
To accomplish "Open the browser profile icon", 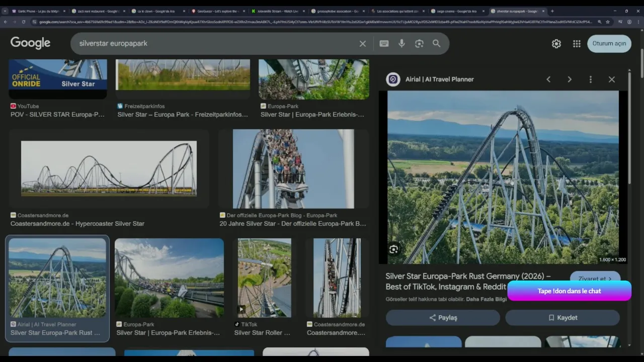I will click(x=629, y=22).
